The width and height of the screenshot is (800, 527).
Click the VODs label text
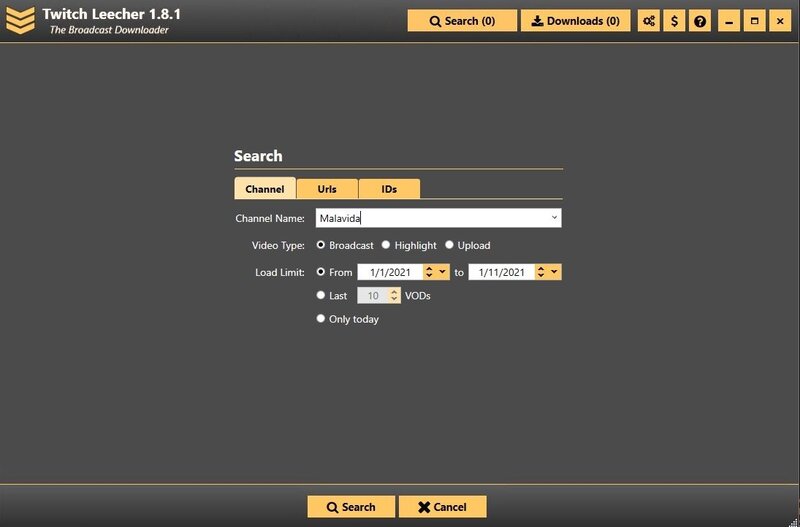coord(417,296)
